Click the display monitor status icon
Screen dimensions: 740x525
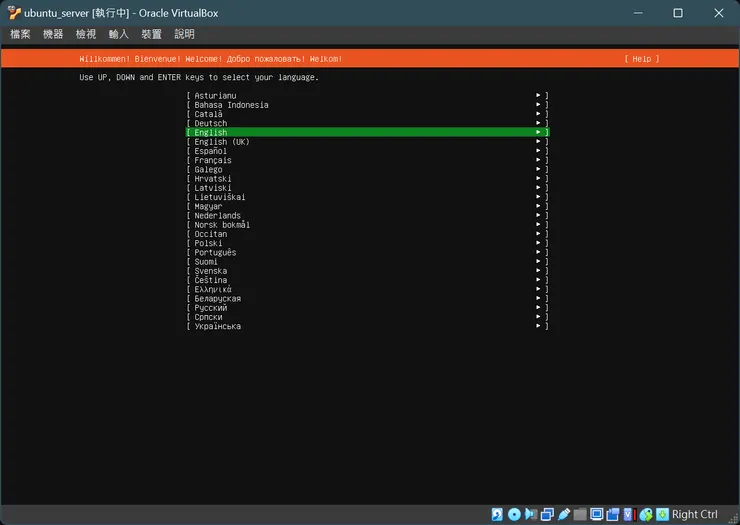coord(597,514)
